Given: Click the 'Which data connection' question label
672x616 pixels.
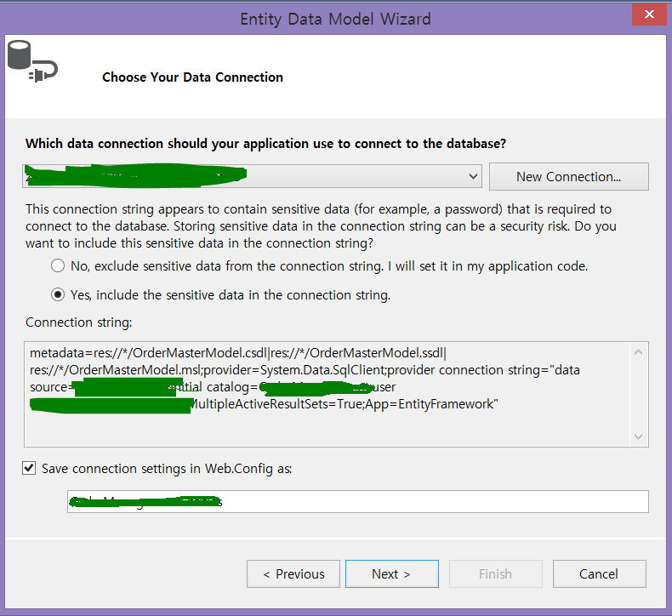Looking at the screenshot, I should tap(267, 143).
